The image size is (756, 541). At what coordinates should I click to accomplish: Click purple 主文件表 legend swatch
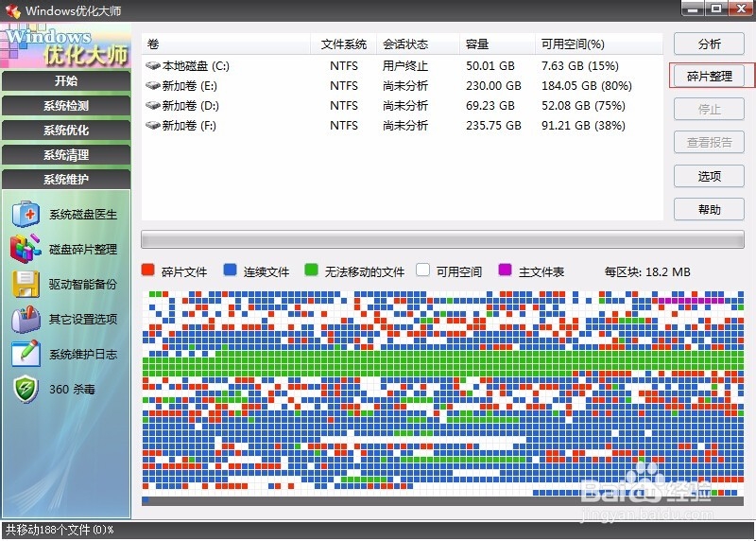[505, 270]
